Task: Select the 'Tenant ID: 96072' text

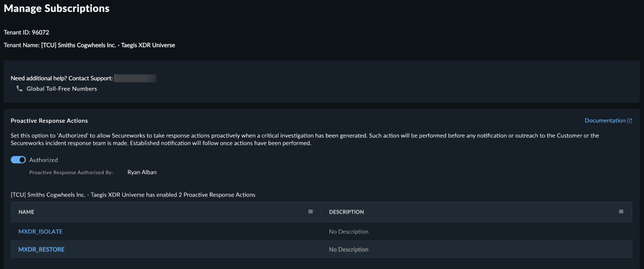Action: (x=26, y=32)
